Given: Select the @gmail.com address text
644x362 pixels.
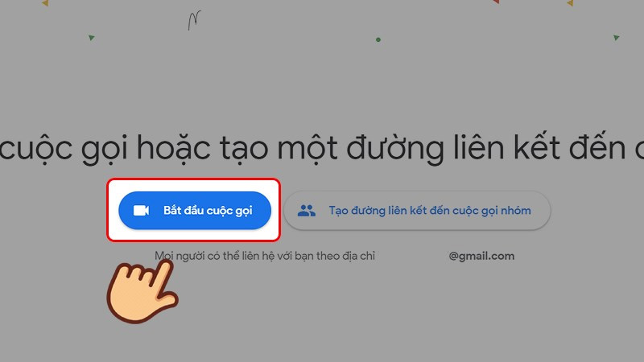Looking at the screenshot, I should pyautogui.click(x=481, y=256).
